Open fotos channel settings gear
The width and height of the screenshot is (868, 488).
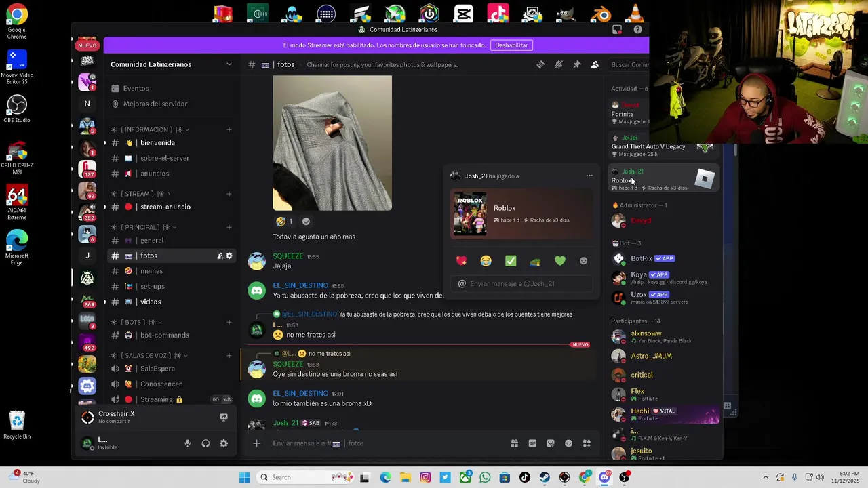point(229,256)
